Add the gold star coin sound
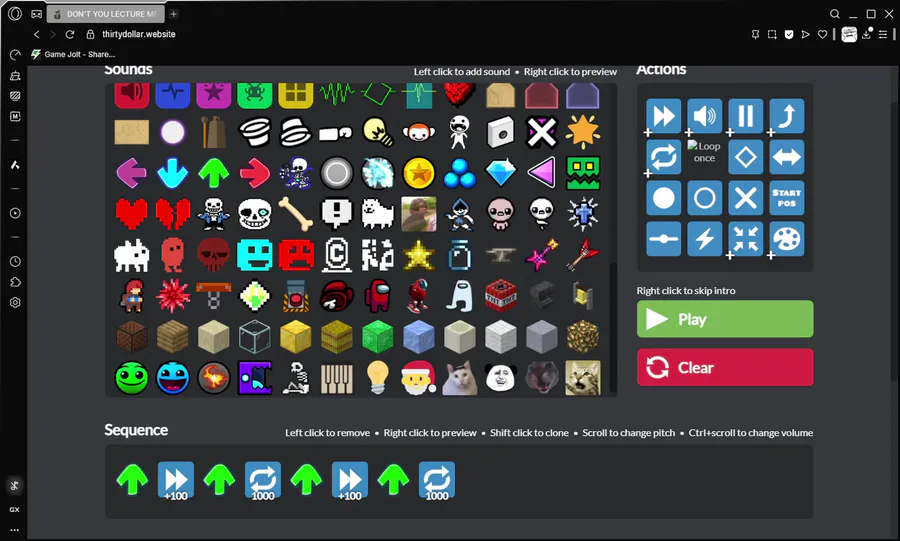 pyautogui.click(x=418, y=173)
